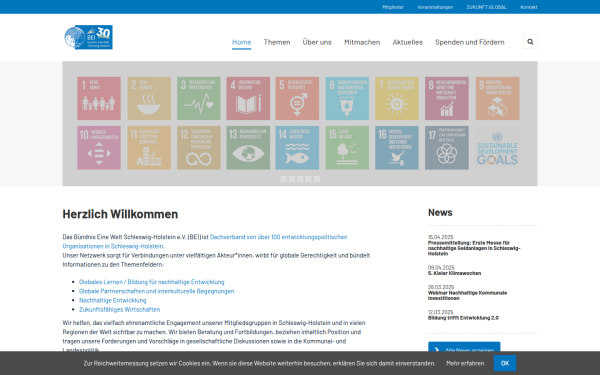Open news item 5. Kieler Klimawochen
600x375 pixels.
click(x=454, y=273)
